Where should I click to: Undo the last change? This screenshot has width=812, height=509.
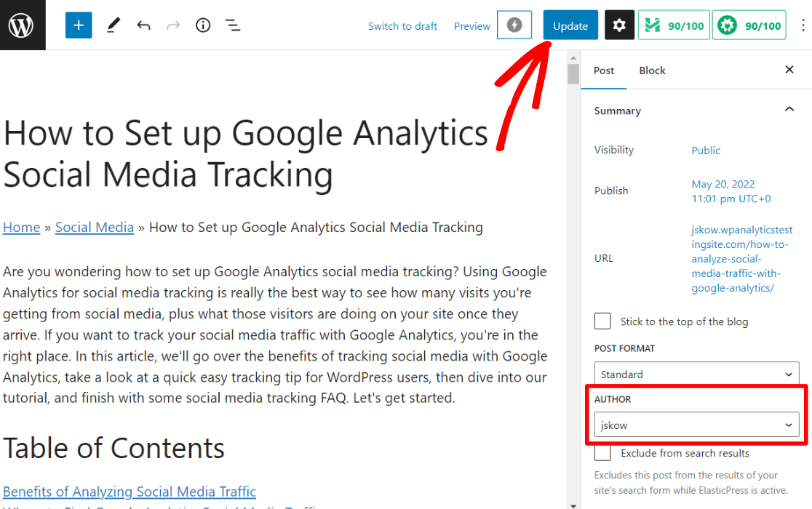pos(143,25)
